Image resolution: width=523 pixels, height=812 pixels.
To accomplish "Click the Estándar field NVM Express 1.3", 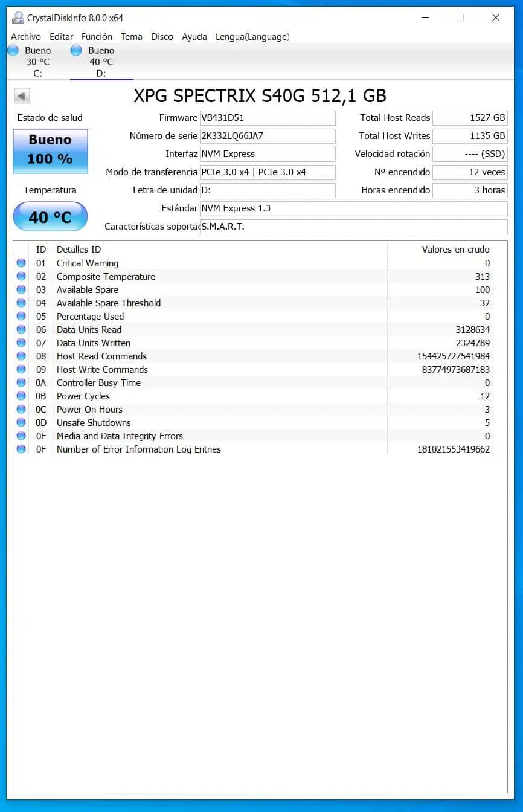I will 354,208.
